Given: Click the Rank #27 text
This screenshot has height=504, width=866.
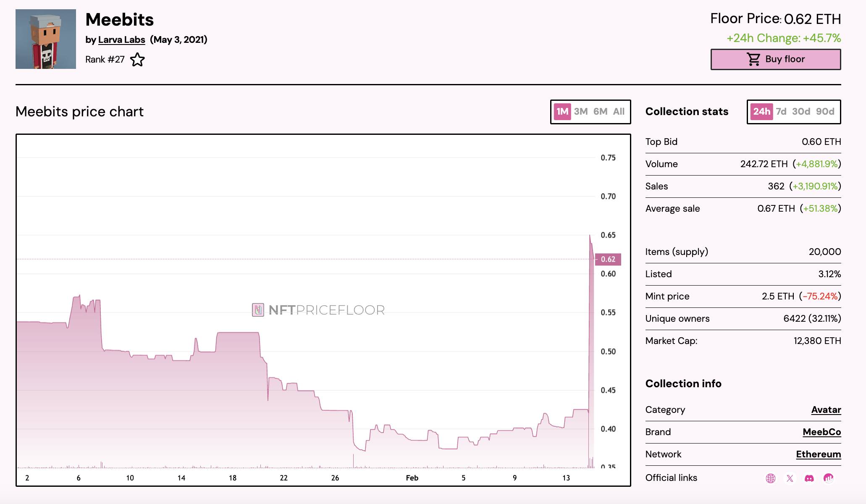Looking at the screenshot, I should click(x=105, y=60).
